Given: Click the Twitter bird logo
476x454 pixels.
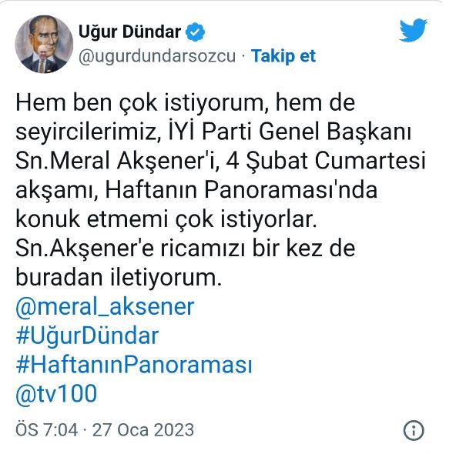Looking at the screenshot, I should pos(413,30).
